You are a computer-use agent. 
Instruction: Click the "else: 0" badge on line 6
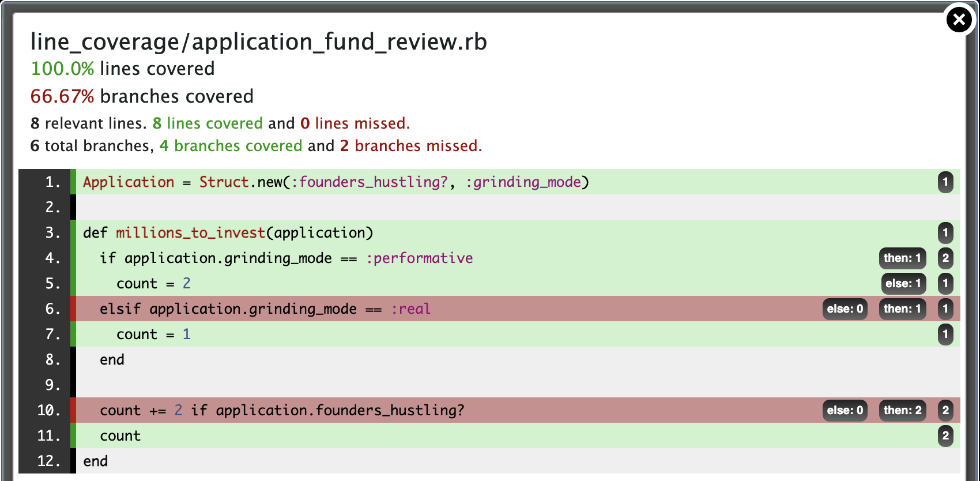[845, 309]
